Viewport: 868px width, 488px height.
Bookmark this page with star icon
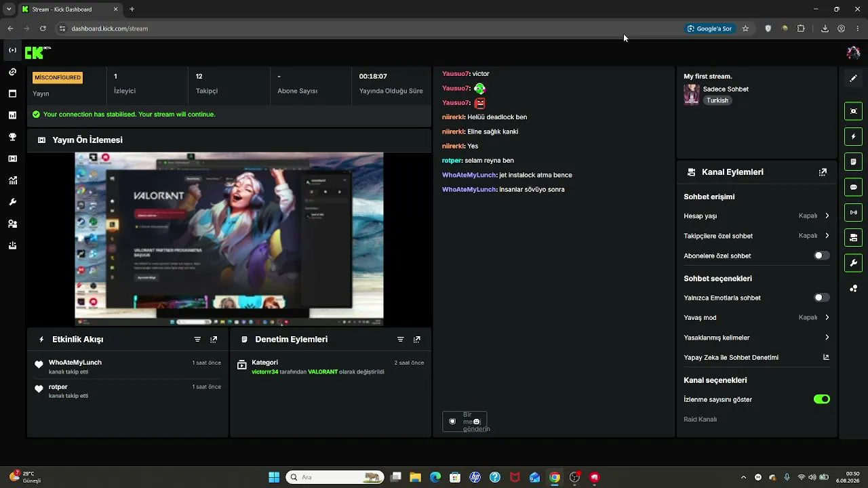pos(745,28)
